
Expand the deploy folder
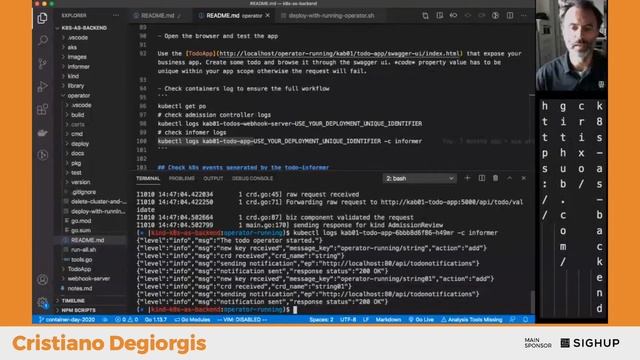[80, 144]
